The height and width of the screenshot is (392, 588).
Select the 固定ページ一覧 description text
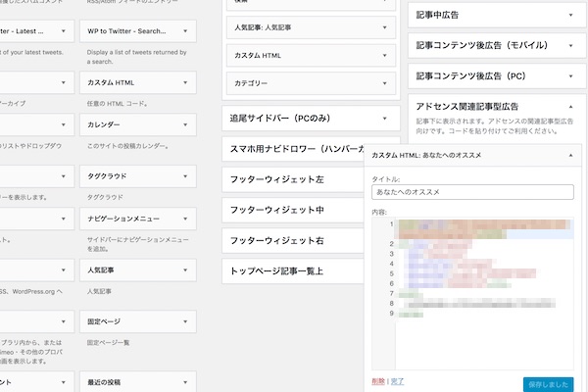pos(108,342)
